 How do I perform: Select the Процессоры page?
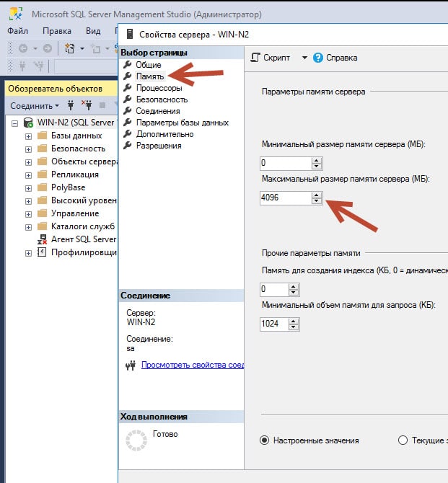pos(159,88)
